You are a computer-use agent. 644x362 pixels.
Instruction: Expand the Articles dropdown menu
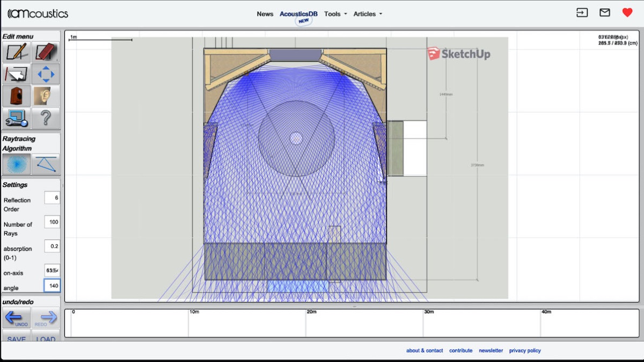point(368,14)
